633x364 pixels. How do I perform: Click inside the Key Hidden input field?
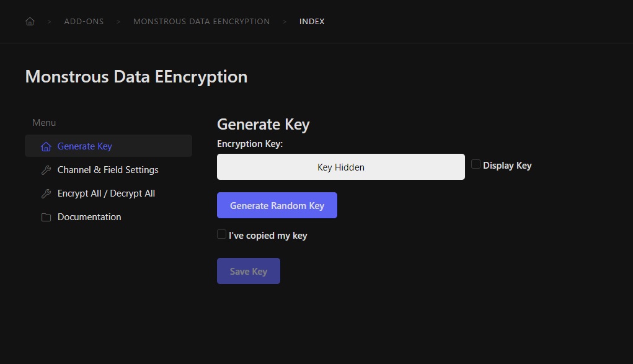pos(340,167)
